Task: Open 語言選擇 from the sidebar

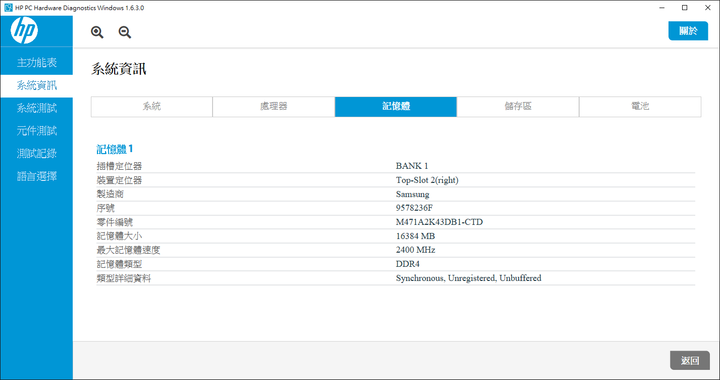Action: coord(37,176)
